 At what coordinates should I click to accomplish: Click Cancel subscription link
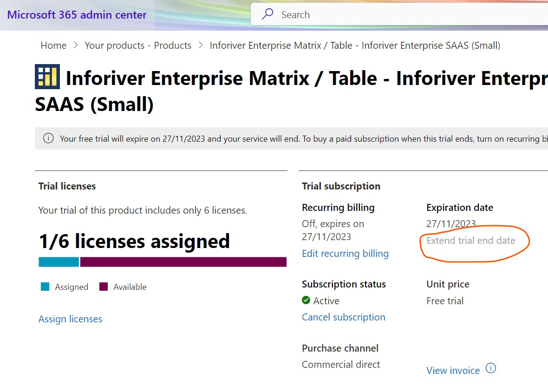click(x=343, y=317)
